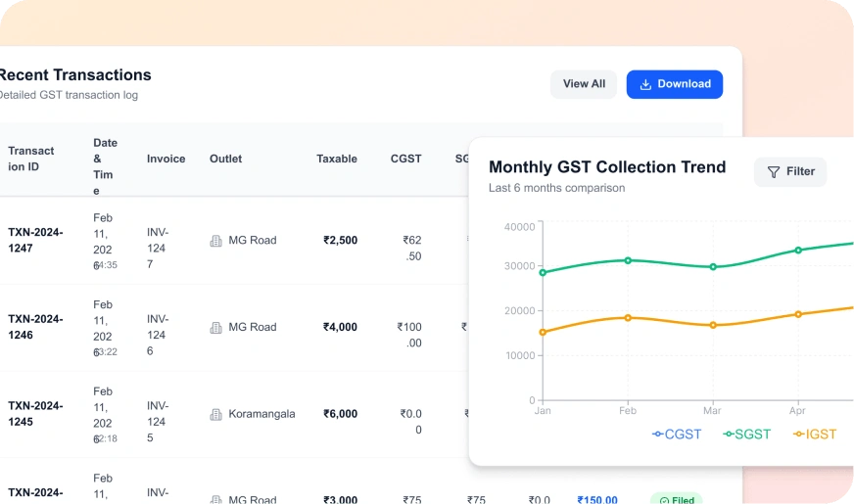
Task: Click the Filed status badge
Action: pyautogui.click(x=677, y=499)
